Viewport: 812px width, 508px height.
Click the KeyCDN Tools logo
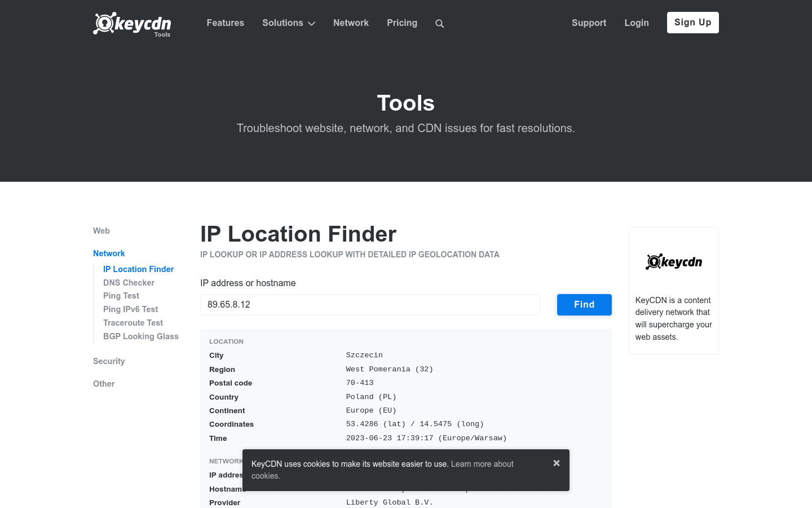click(131, 24)
